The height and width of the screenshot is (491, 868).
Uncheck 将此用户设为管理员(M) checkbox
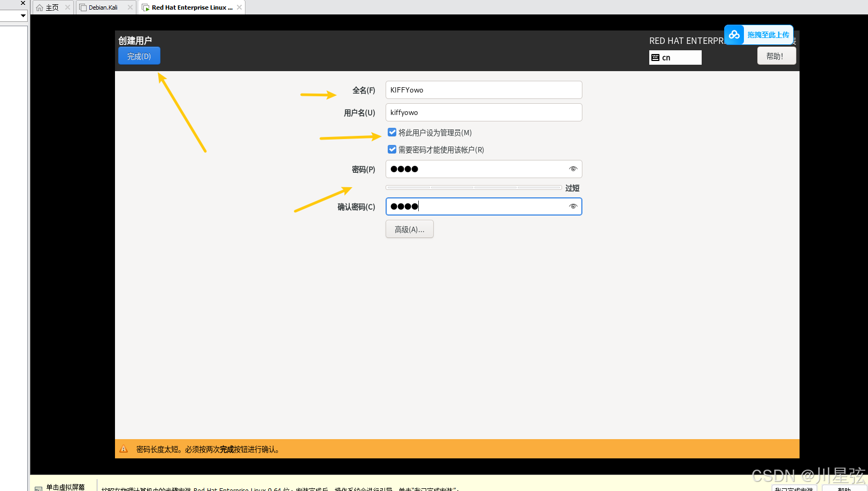pos(392,132)
